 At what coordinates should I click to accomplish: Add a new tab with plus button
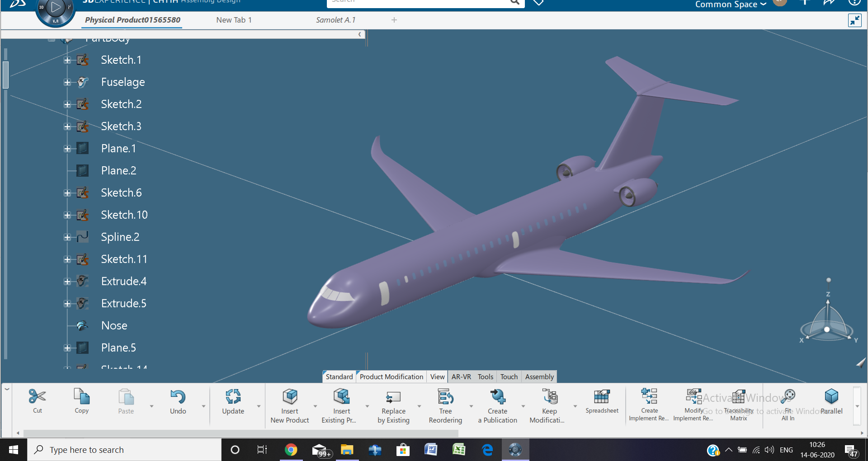394,20
